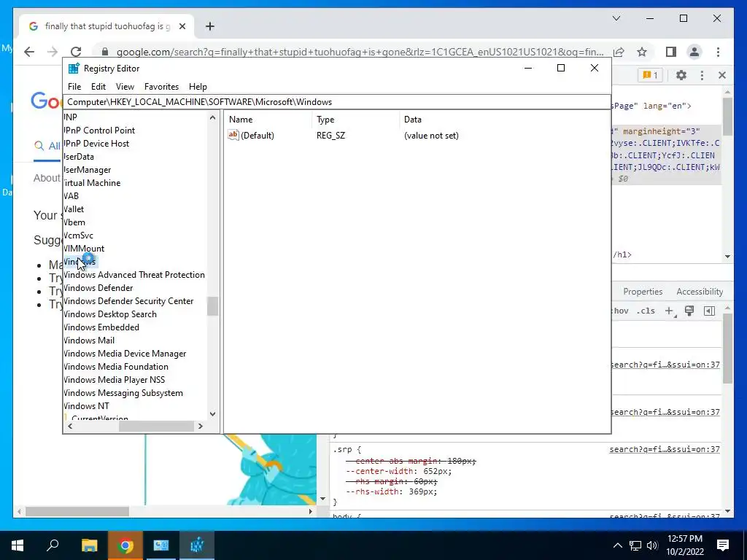This screenshot has width=747, height=560.
Task: Select Windows Defender Security Center key
Action: point(128,301)
